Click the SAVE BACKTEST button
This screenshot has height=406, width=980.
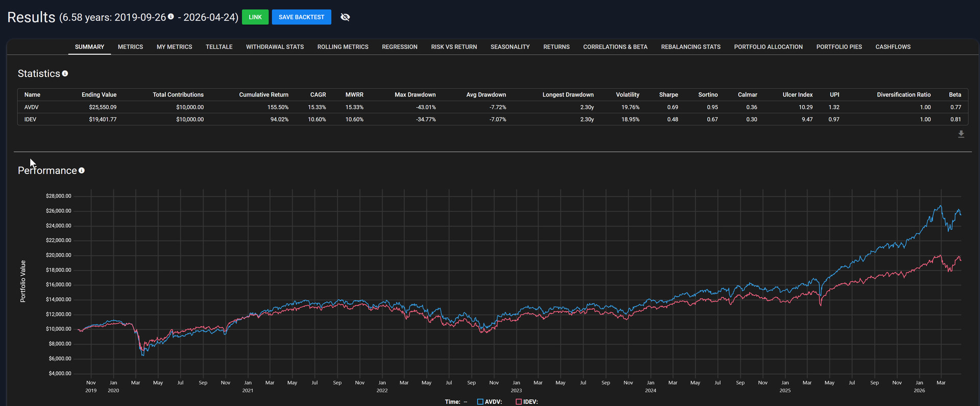(301, 17)
